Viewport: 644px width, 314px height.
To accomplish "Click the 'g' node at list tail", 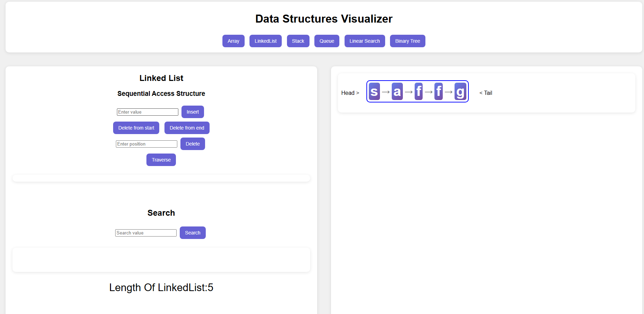I will tap(460, 91).
